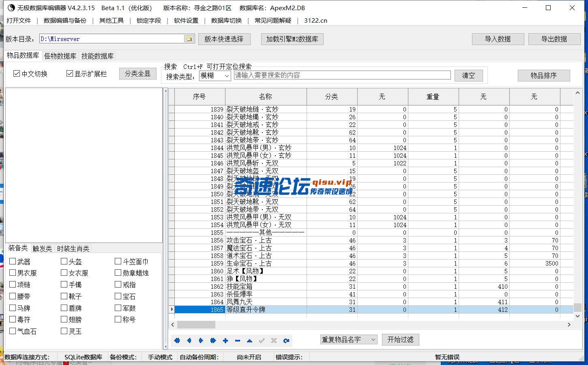Screen dimensions: 588x365
Task: Click 导出数据 button
Action: 554,39
